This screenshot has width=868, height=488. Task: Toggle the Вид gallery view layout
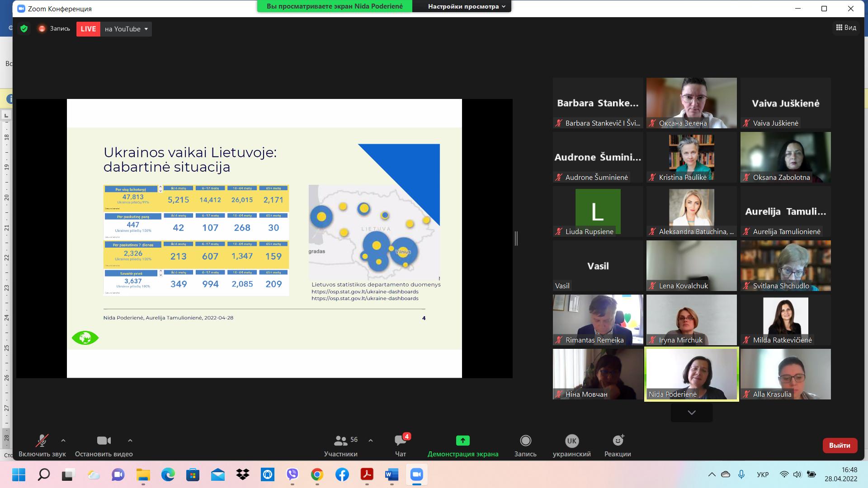coord(846,28)
